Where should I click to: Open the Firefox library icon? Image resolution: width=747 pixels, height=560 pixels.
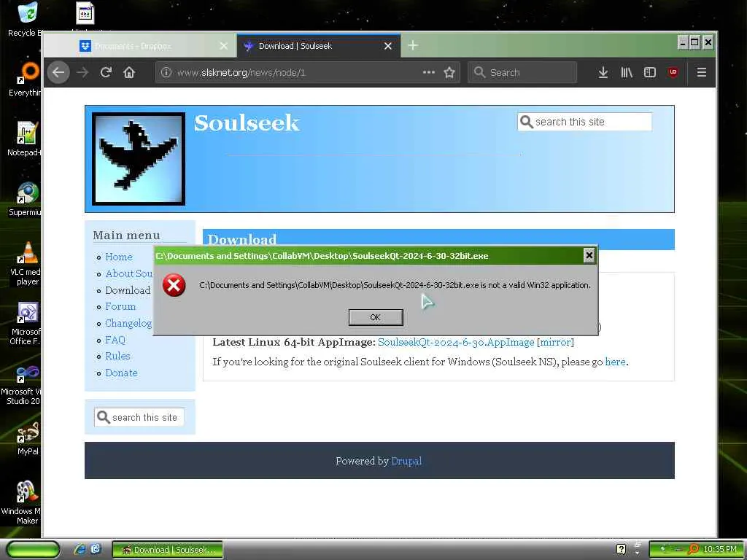[x=627, y=72]
